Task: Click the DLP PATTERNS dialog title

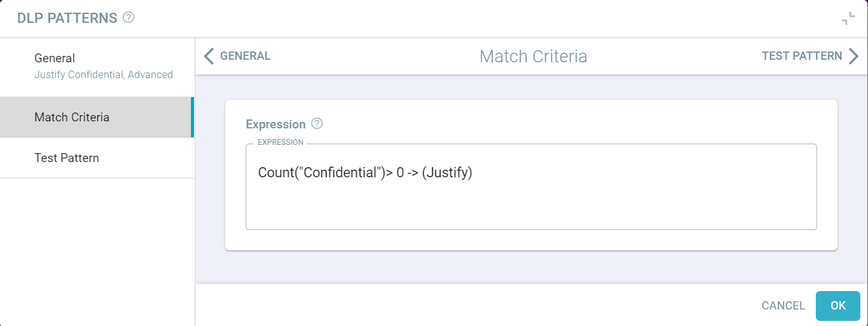Action: point(67,18)
